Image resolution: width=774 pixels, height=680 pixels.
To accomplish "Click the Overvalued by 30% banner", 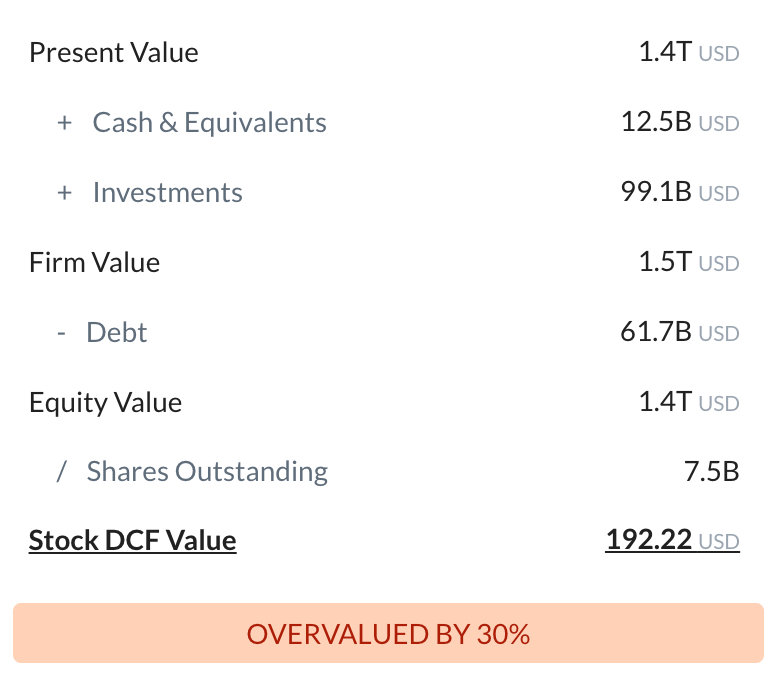I will point(388,633).
